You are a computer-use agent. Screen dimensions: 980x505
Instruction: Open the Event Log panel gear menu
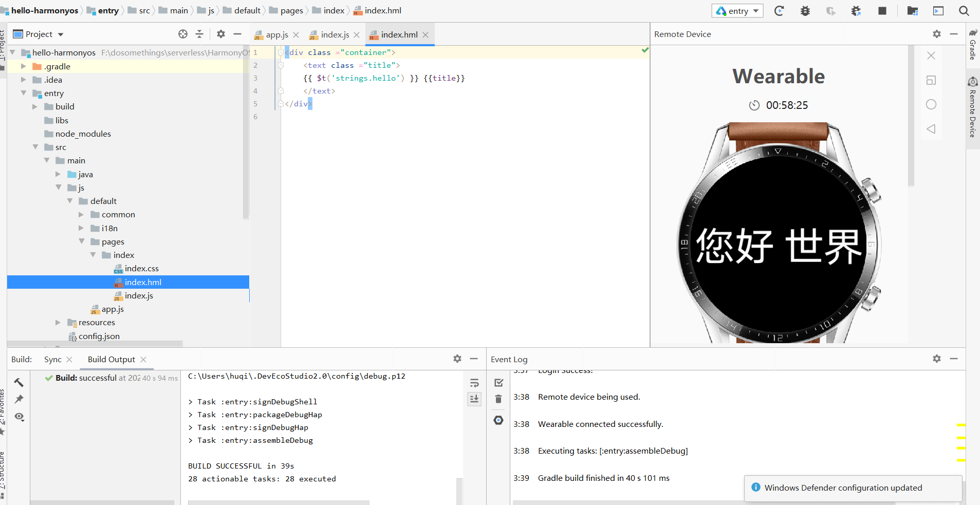(937, 359)
